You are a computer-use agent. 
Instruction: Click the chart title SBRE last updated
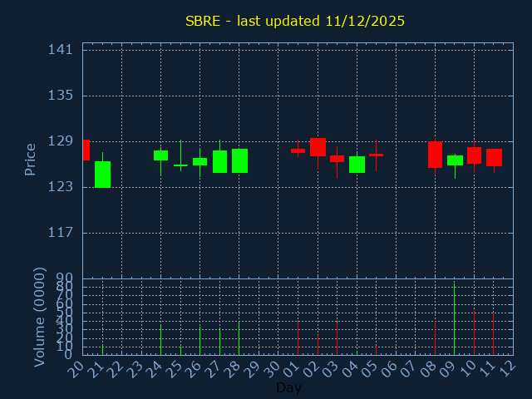[295, 21]
